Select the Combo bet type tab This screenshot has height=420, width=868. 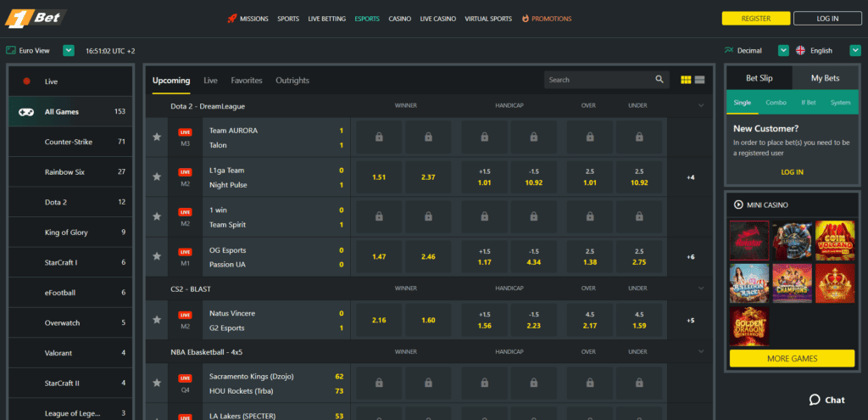[776, 103]
